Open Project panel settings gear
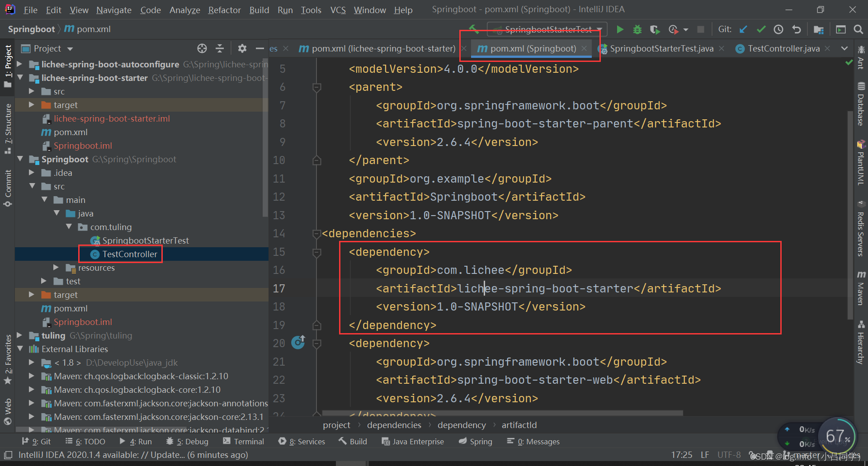The height and width of the screenshot is (466, 868). (242, 48)
